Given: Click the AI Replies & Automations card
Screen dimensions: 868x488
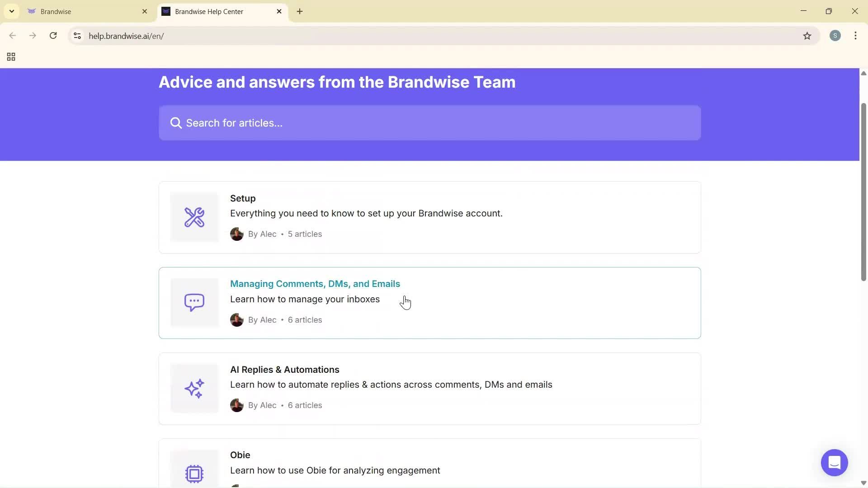Looking at the screenshot, I should [x=429, y=388].
